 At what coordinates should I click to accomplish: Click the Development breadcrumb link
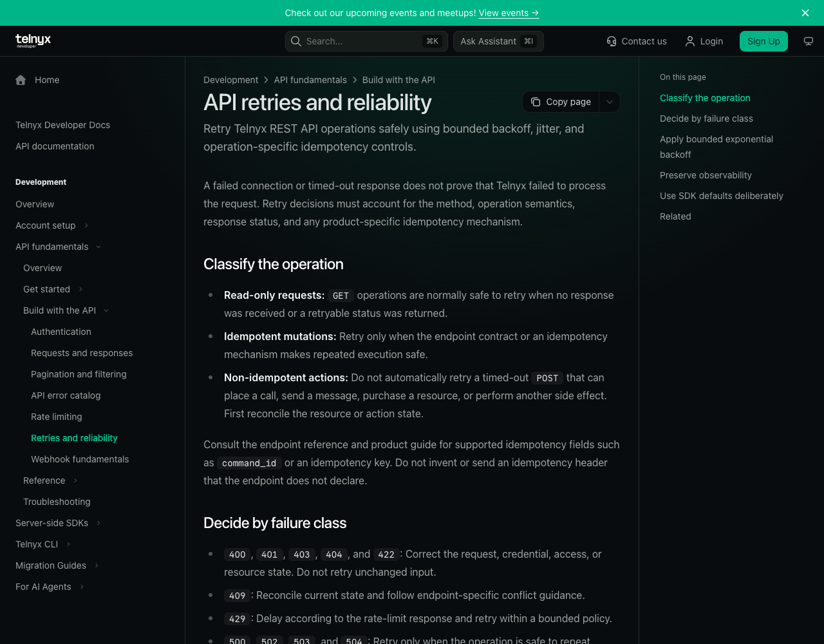(x=230, y=80)
